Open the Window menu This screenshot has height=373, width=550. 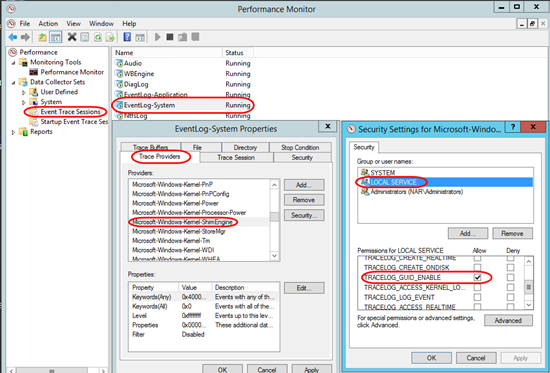pos(101,24)
